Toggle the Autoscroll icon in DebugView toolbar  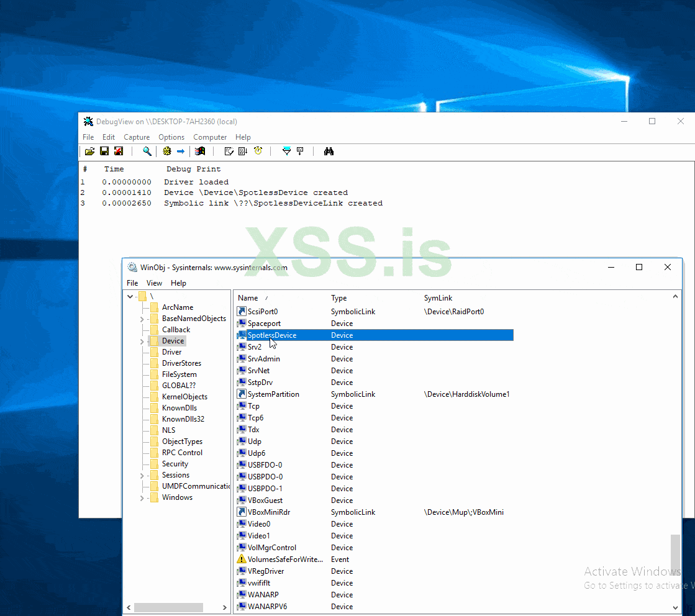[243, 152]
